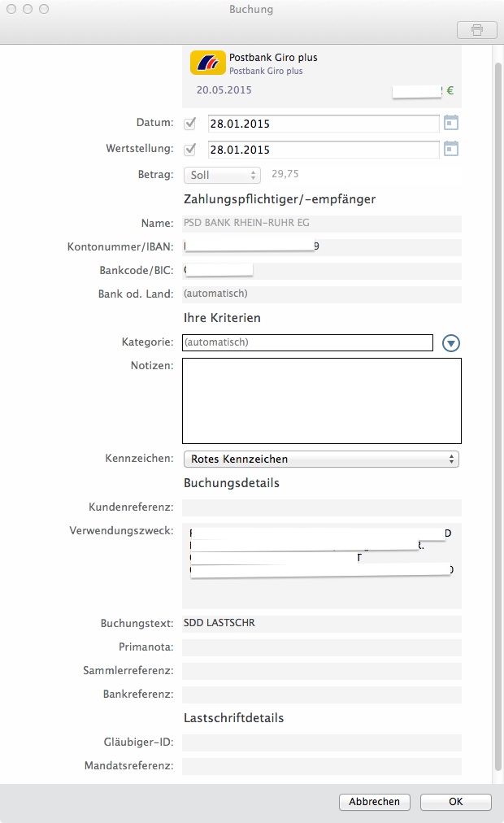Click into the Wertstellung date field
This screenshot has width=504, height=823.
pyautogui.click(x=323, y=150)
